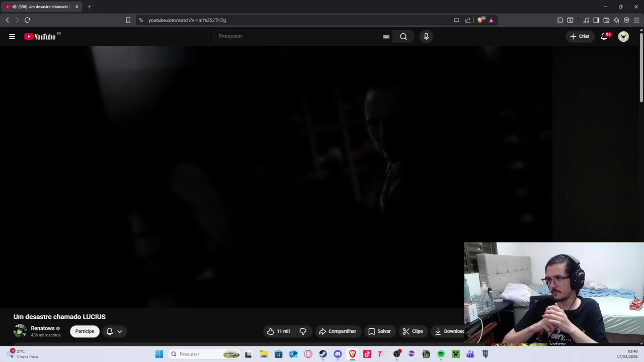The width and height of the screenshot is (644, 362).
Task: Open Brave Leo AI sparkle icon
Action: 616,20
